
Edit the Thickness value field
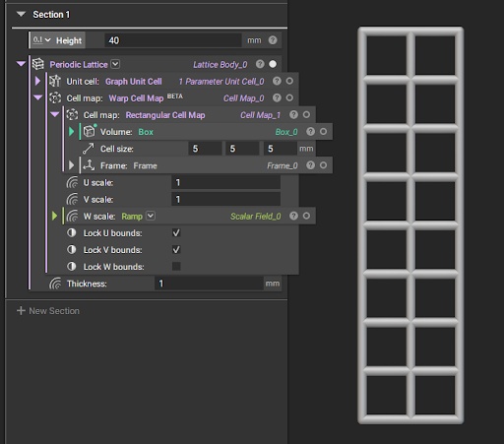pyautogui.click(x=209, y=284)
